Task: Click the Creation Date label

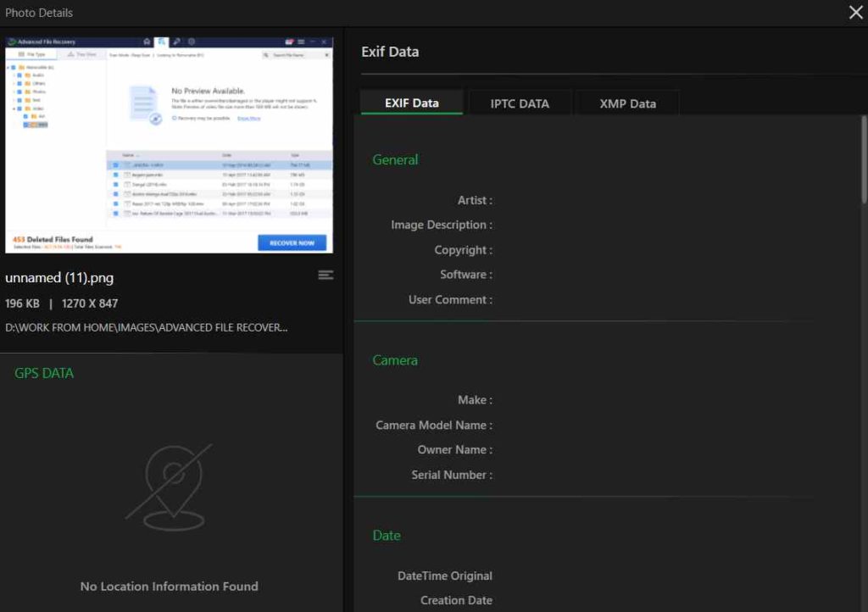Action: 456,600
